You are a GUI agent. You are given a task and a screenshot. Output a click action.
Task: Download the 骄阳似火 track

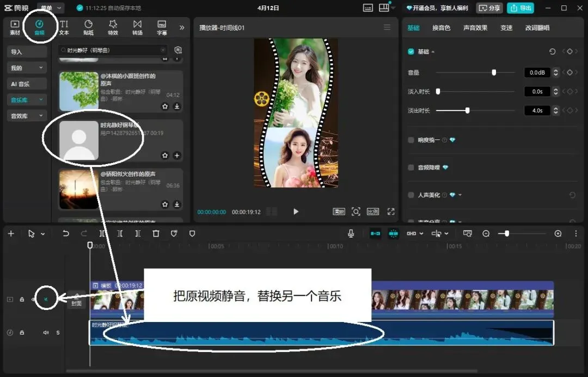pyautogui.click(x=177, y=204)
